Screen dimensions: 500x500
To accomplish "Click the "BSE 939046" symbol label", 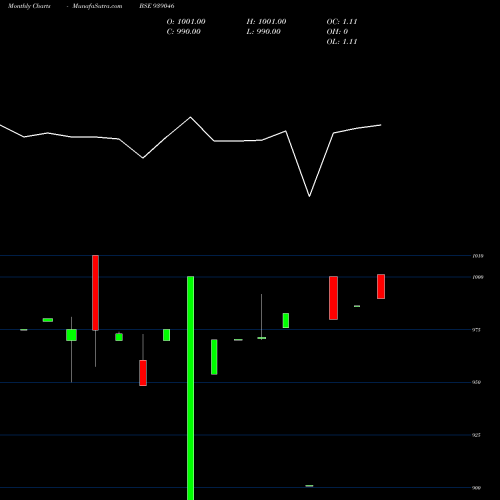I will 157,6.
